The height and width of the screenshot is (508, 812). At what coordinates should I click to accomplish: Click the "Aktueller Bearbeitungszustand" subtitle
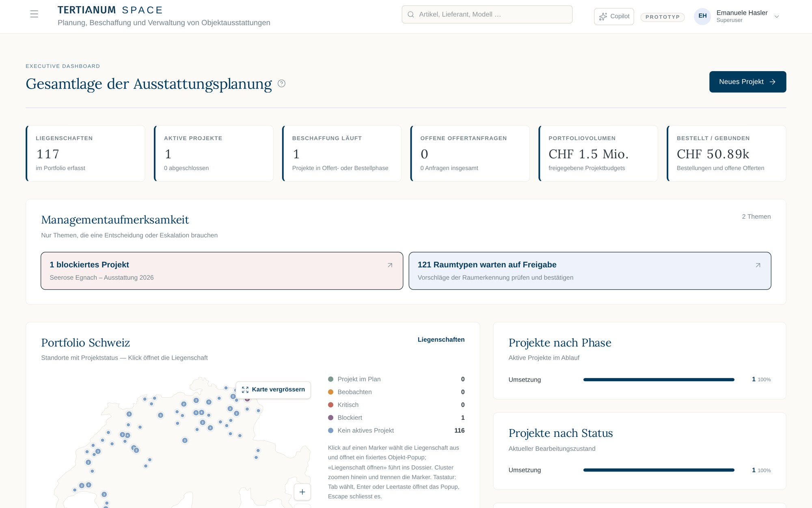[x=552, y=449]
